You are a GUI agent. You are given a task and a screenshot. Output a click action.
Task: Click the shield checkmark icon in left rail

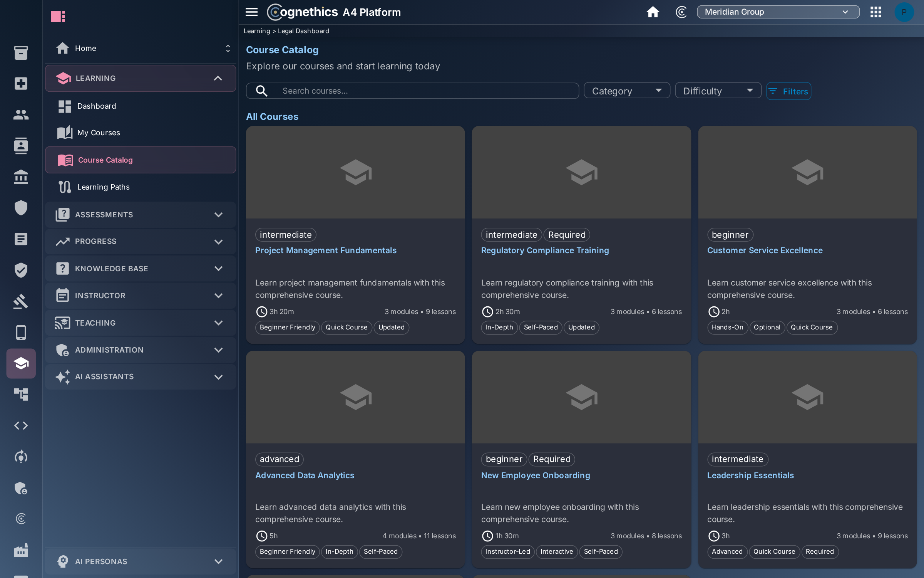click(x=21, y=270)
